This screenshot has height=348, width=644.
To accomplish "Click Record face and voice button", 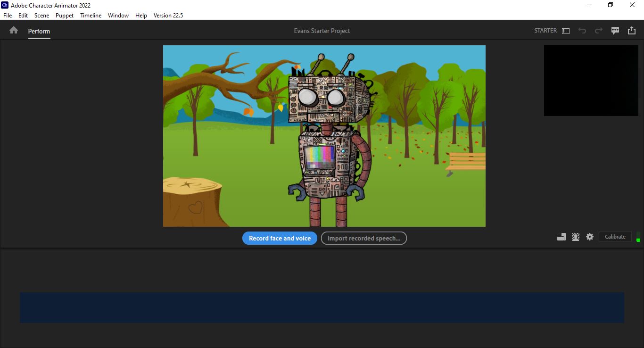I will coord(280,238).
